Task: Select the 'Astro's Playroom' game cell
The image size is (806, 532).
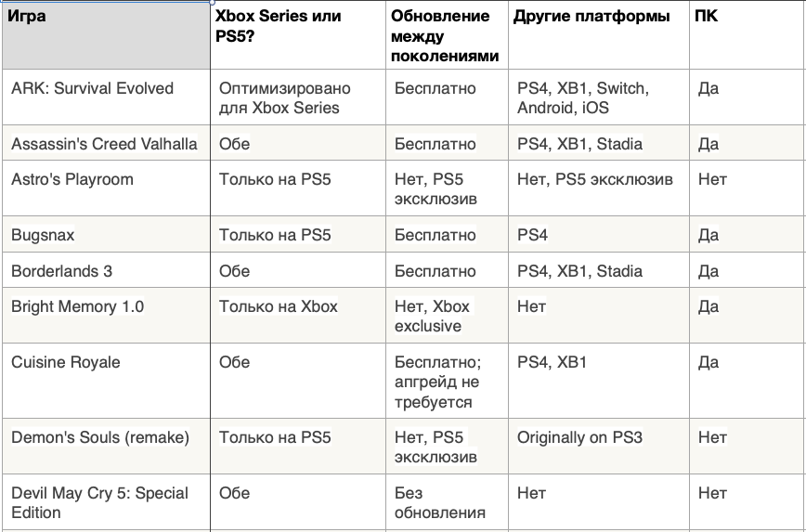Action: (x=72, y=179)
